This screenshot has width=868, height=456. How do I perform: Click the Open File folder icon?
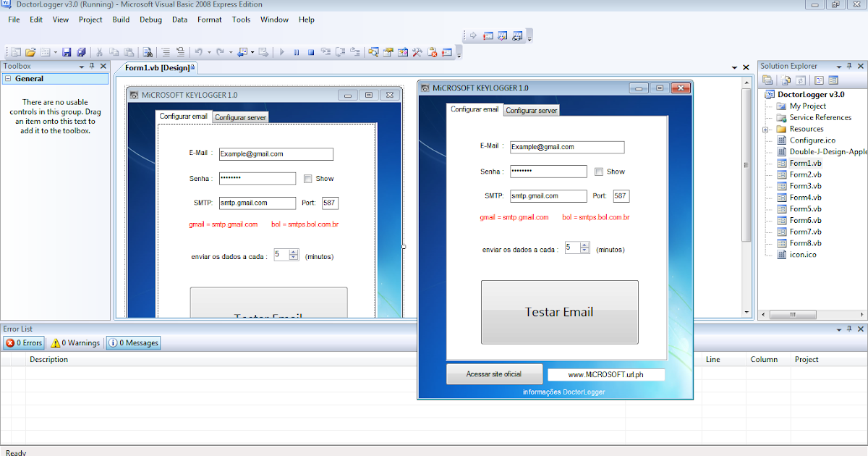tap(30, 52)
